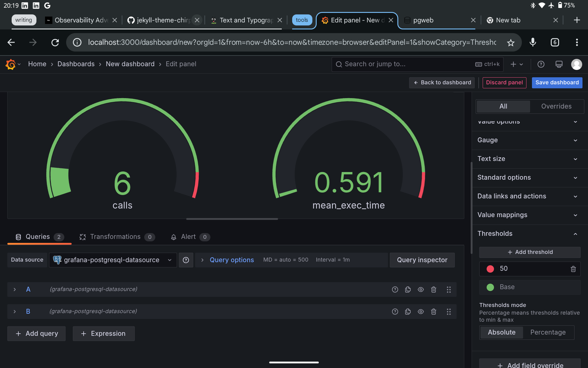Delete the 50 threshold trash icon
Screen dimensions: 588x368
pos(573,269)
